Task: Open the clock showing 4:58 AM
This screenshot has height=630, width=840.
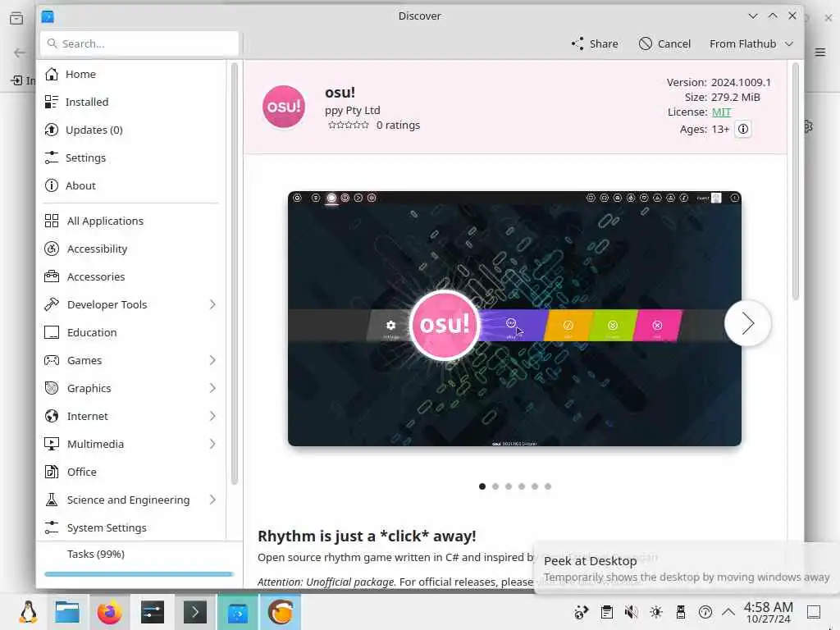Action: [x=768, y=612]
